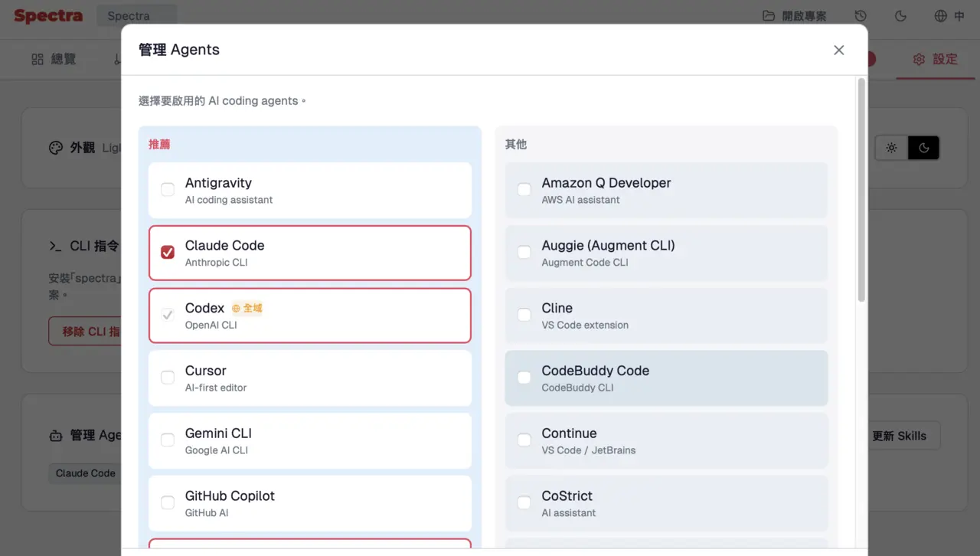Screen dimensions: 980x556
Task: Close the Manage Agents dialog
Action: (838, 50)
